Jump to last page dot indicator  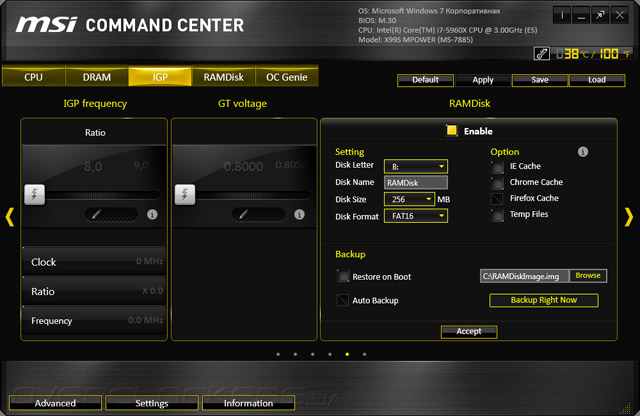click(x=364, y=354)
